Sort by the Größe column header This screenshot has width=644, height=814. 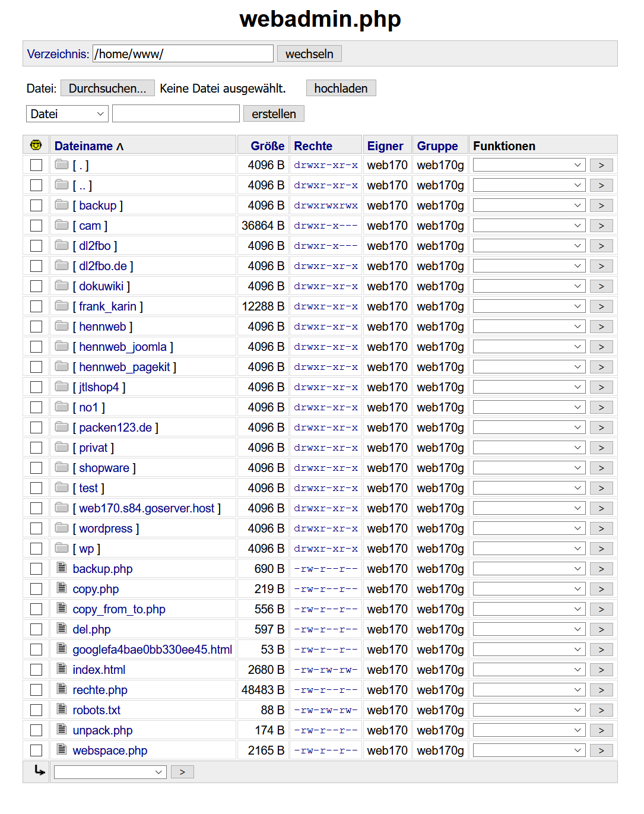coord(267,146)
